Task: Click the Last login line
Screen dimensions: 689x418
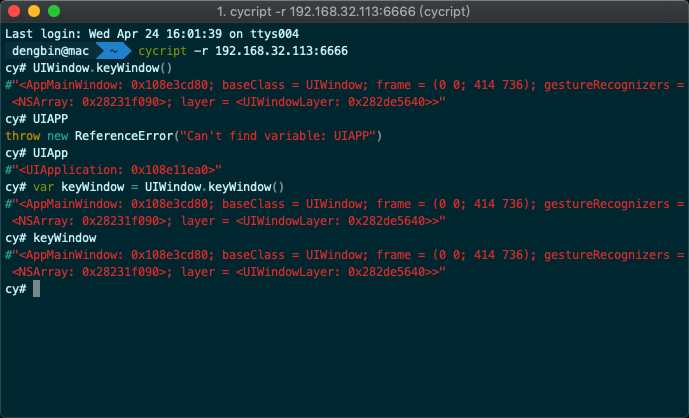Action: (152, 34)
